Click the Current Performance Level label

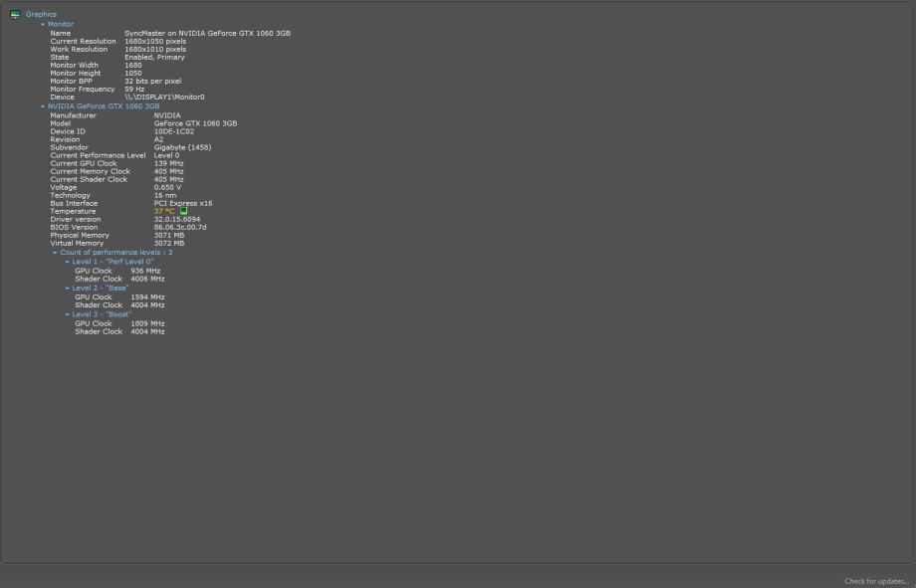click(x=98, y=156)
